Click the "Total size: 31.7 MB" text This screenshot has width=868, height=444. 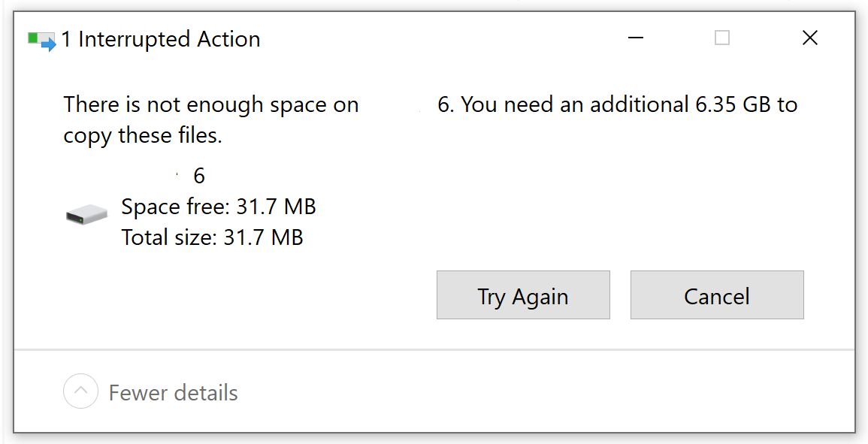click(x=212, y=238)
